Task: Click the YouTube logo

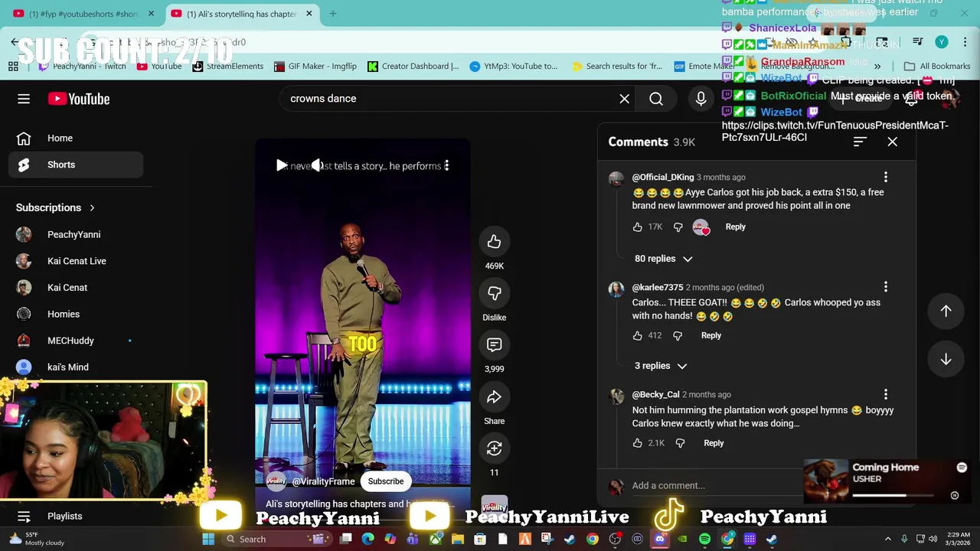Action: 79,99
